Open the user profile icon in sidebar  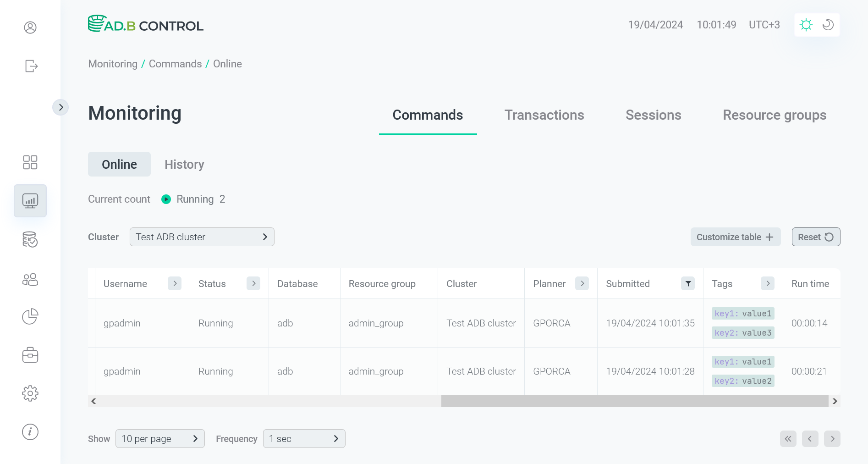click(x=30, y=28)
